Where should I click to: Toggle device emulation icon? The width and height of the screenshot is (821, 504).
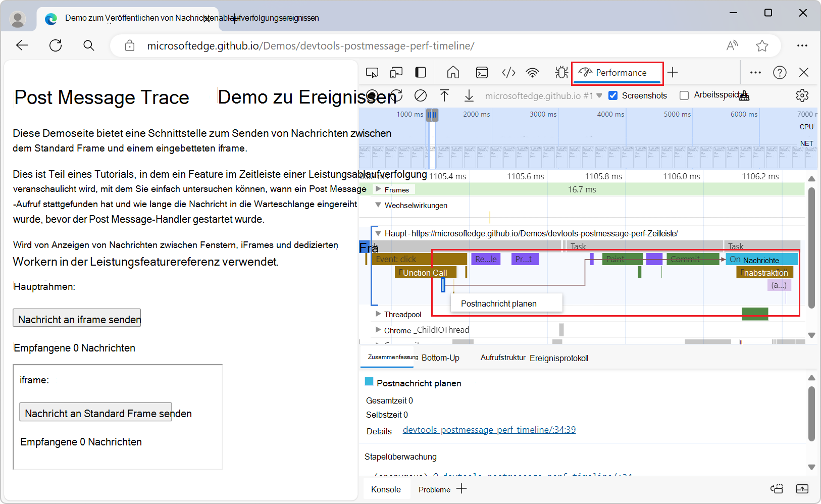click(x=396, y=73)
